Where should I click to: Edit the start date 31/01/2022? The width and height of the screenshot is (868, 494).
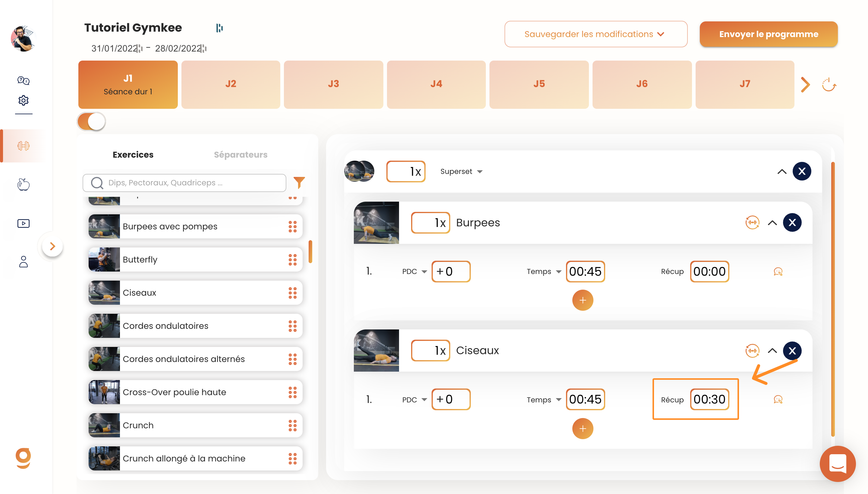(x=114, y=49)
